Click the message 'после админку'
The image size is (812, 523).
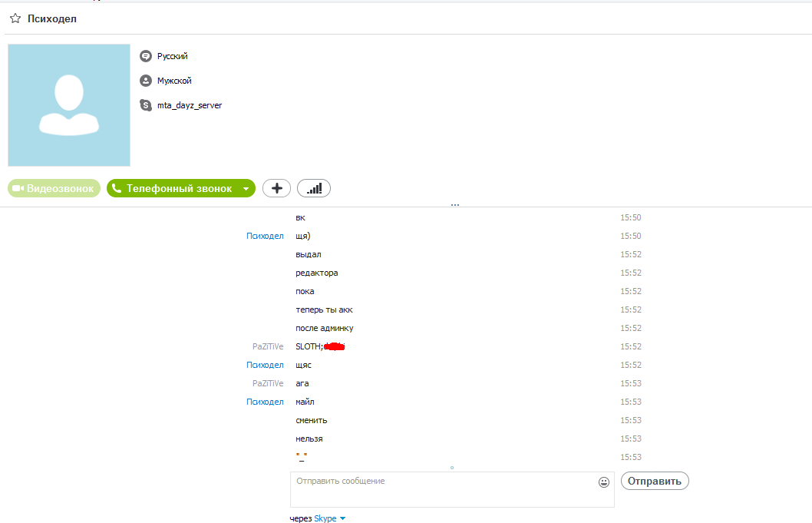(x=324, y=328)
